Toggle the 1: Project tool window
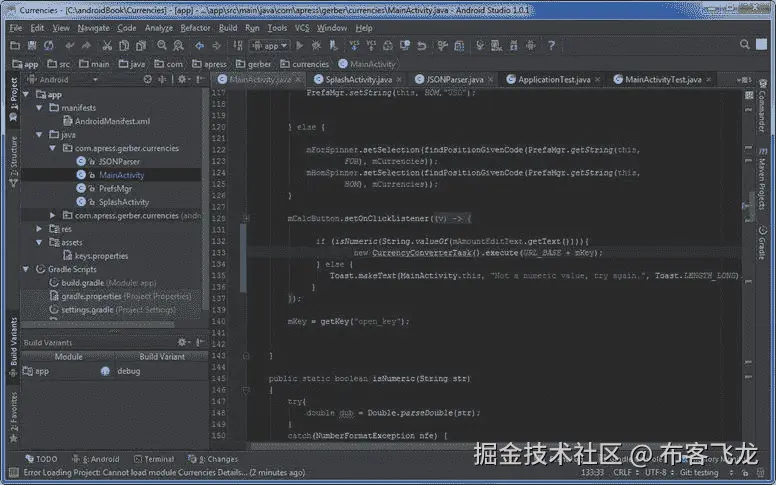The height and width of the screenshot is (485, 776). pyautogui.click(x=13, y=99)
